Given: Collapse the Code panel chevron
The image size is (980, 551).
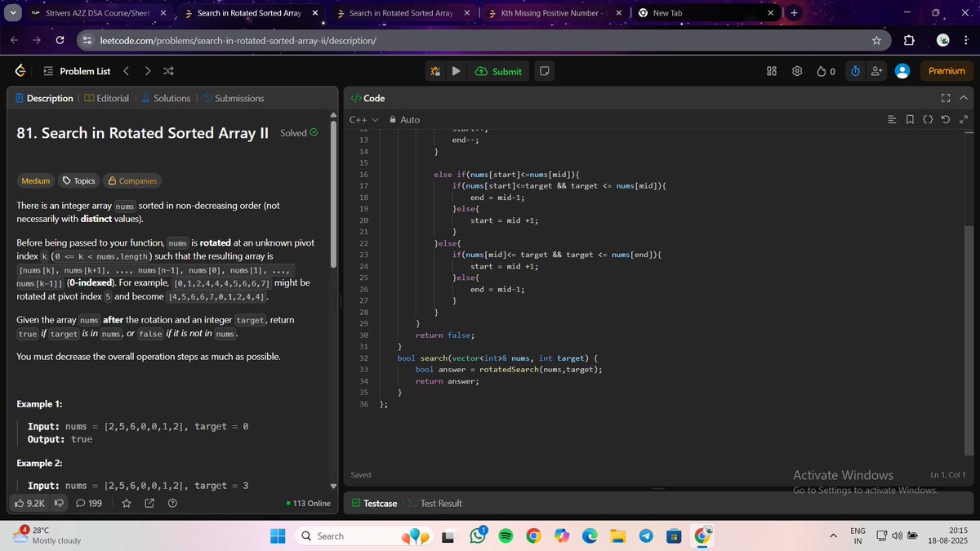Looking at the screenshot, I should 964,98.
